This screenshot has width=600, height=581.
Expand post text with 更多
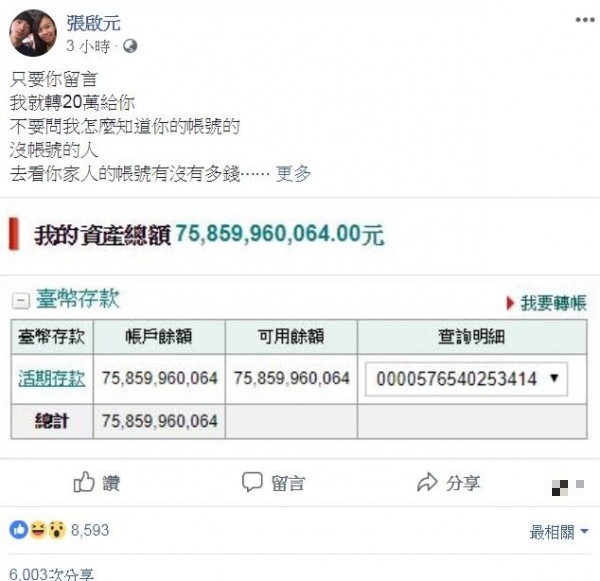pyautogui.click(x=293, y=174)
